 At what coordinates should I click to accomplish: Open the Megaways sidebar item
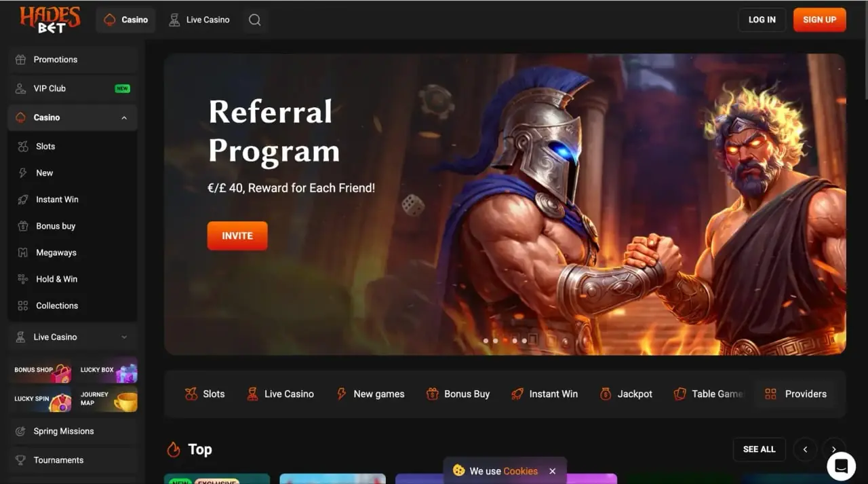(73, 252)
